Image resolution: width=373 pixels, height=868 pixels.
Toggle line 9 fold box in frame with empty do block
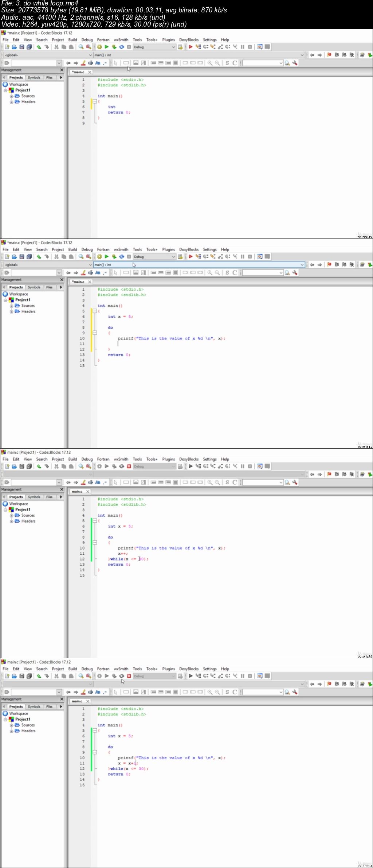[95, 333]
